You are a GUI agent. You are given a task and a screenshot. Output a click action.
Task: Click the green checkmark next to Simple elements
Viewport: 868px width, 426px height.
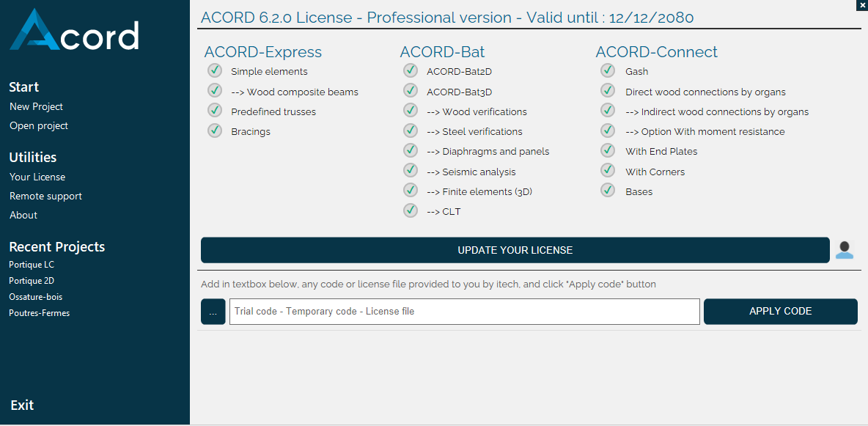click(x=214, y=70)
